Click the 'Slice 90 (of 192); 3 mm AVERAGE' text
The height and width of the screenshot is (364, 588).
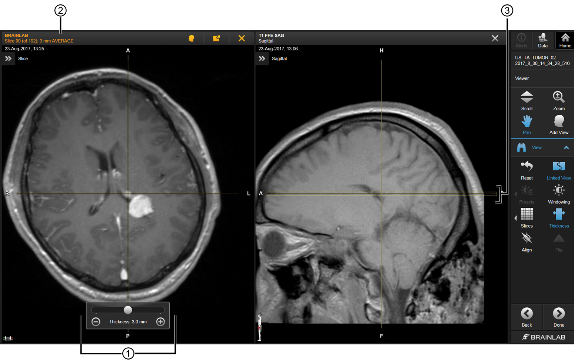(39, 41)
